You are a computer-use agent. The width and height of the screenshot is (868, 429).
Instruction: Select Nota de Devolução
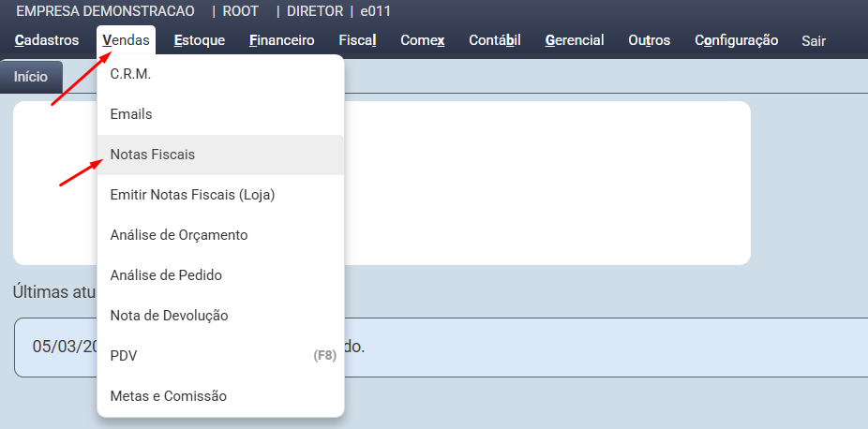click(x=169, y=316)
